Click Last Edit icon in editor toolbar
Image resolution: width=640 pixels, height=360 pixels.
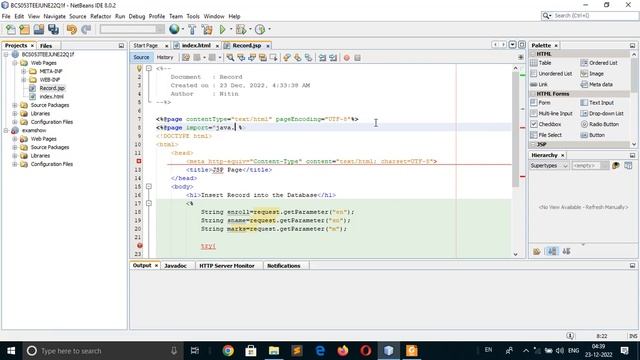[x=186, y=58]
